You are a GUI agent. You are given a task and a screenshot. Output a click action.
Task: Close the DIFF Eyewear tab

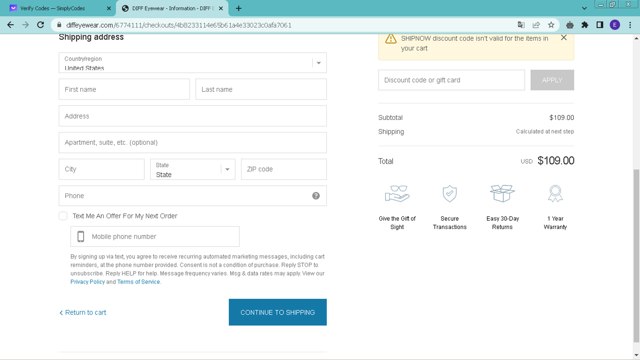pos(221,8)
